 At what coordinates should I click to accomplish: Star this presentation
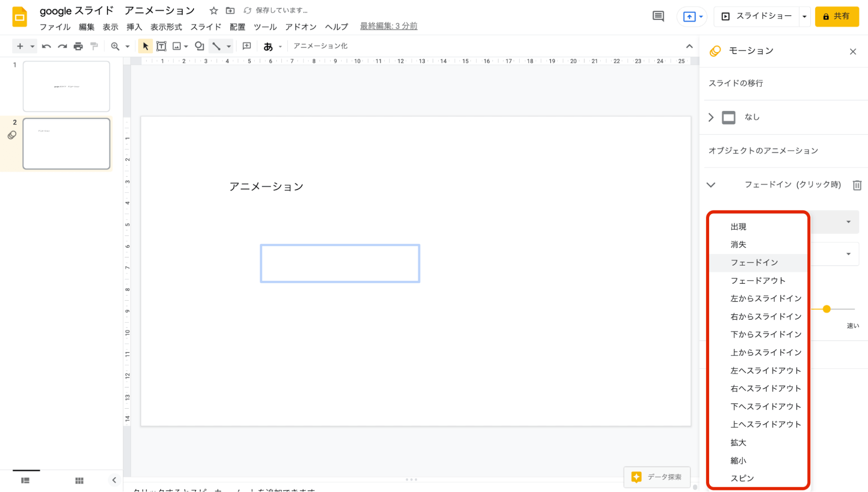tap(214, 10)
